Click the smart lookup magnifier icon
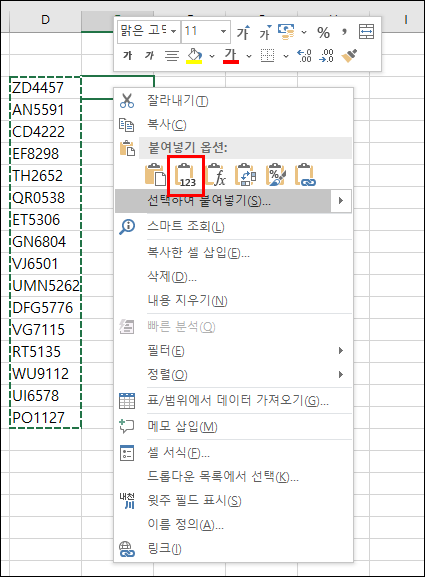This screenshot has width=425, height=577. (127, 227)
